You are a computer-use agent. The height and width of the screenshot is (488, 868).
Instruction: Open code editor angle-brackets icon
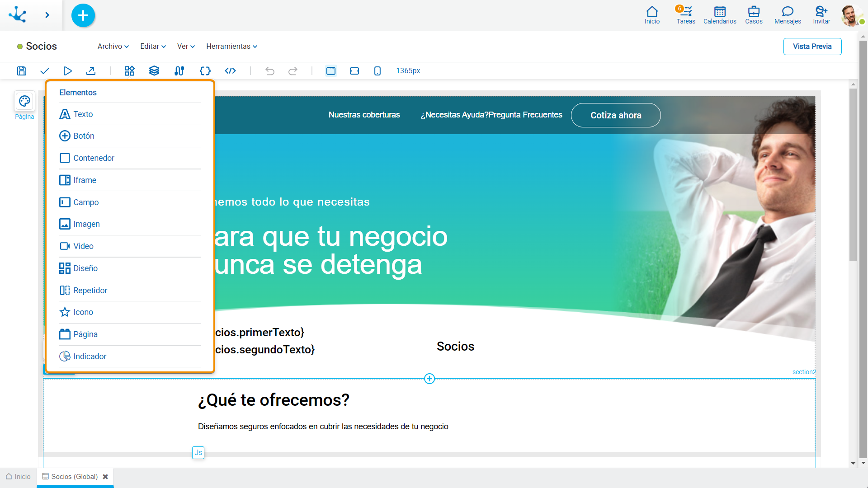coord(231,70)
